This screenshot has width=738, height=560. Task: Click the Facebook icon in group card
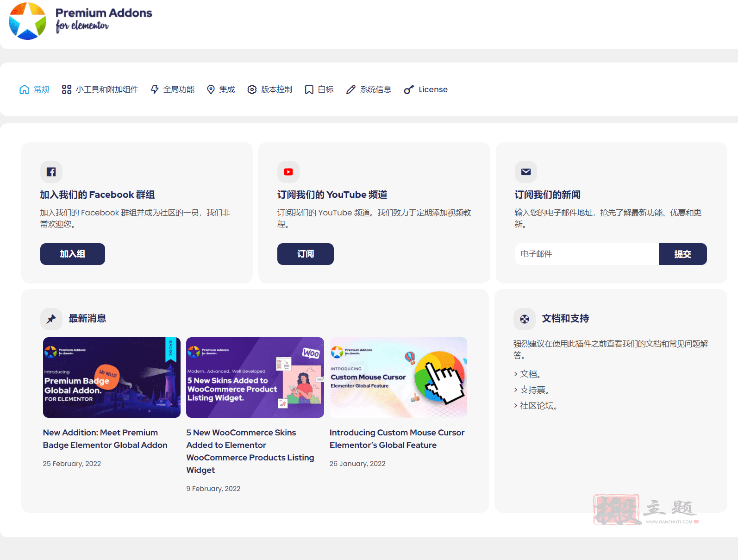pyautogui.click(x=51, y=172)
